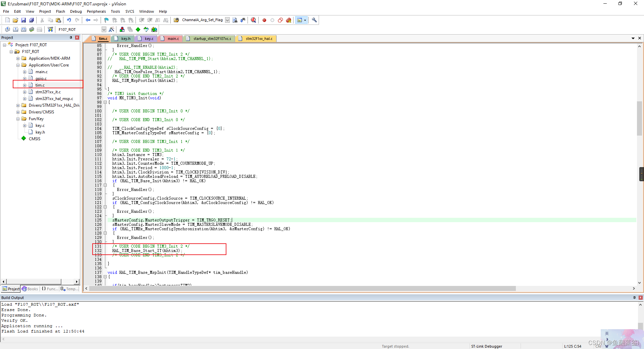Open the editor tab list dropdown arrow
This screenshot has width=644, height=349.
click(633, 38)
